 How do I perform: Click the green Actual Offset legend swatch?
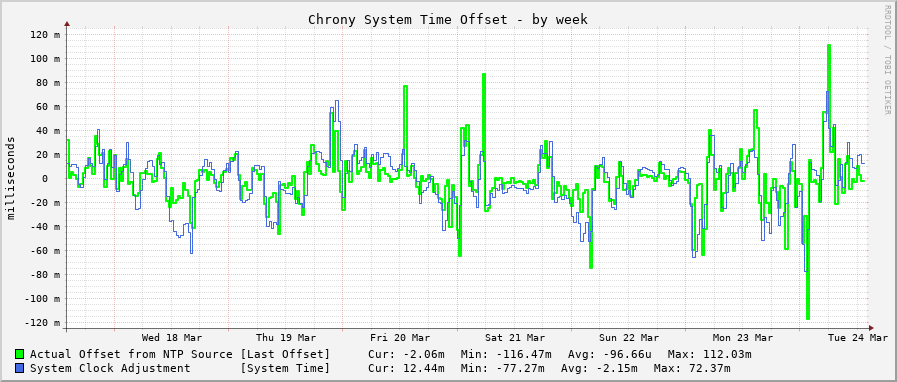(x=20, y=354)
